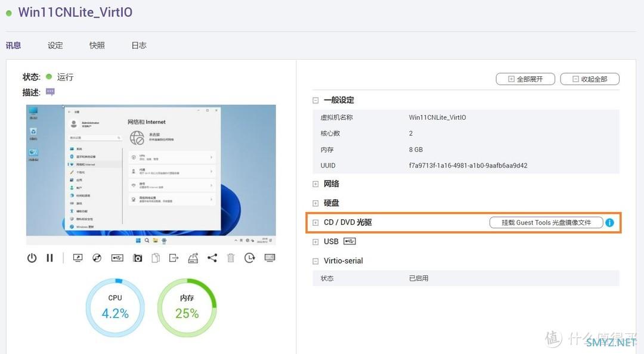Screen dimensions: 644x354
Task: Click the display screen icon at toolbar end
Action: coord(270,258)
